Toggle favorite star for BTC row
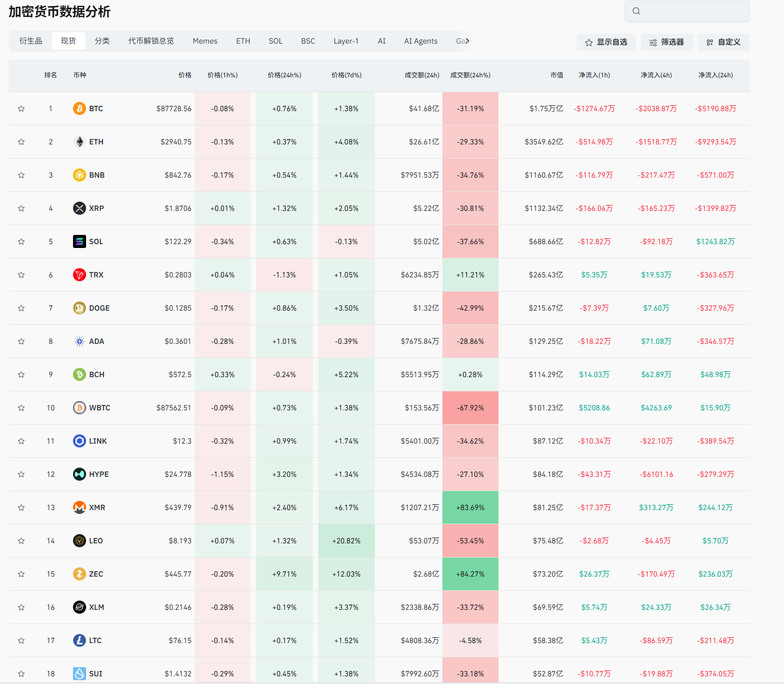 coord(21,108)
